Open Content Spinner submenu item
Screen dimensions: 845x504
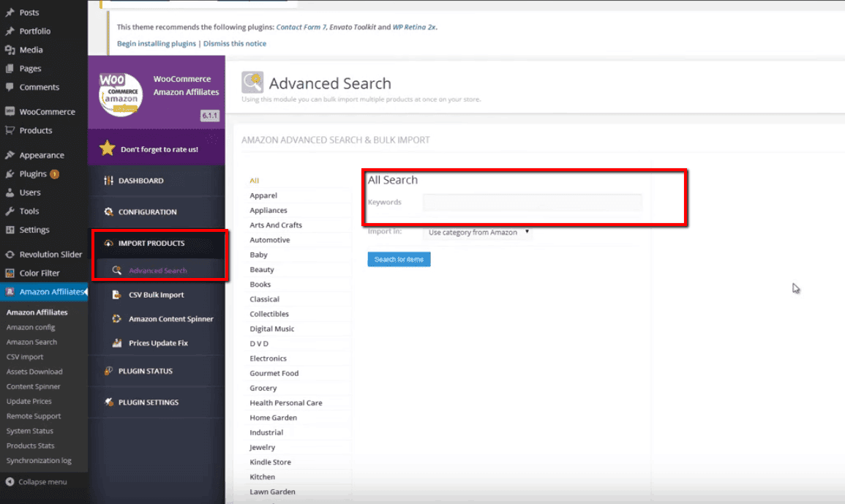coord(34,386)
